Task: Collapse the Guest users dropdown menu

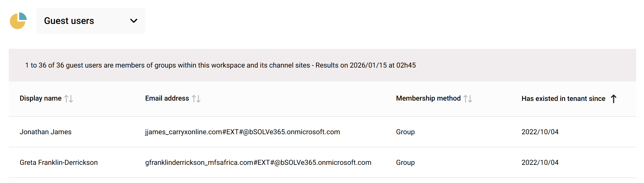Action: tap(133, 21)
